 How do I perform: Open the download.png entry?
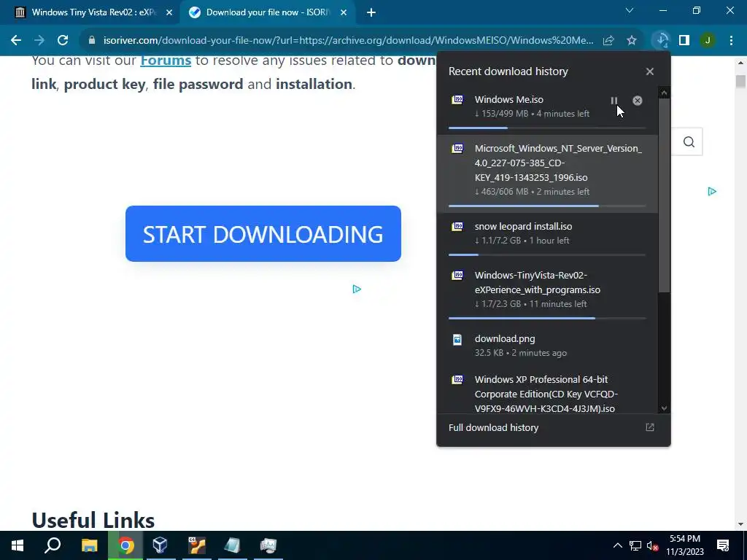547,346
